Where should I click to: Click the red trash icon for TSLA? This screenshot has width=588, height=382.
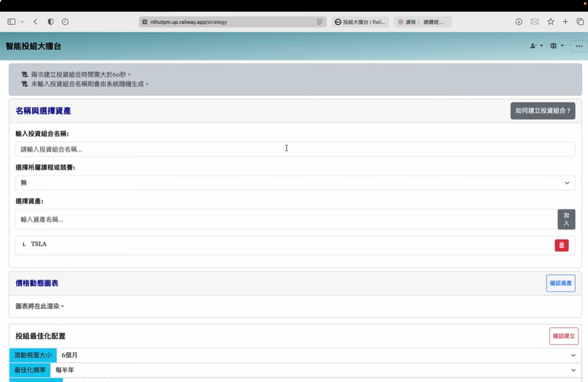[x=561, y=245]
